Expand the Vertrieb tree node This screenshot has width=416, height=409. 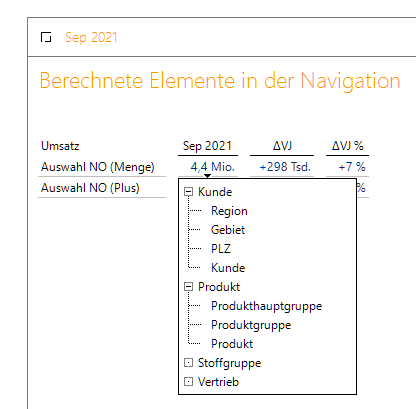point(189,382)
